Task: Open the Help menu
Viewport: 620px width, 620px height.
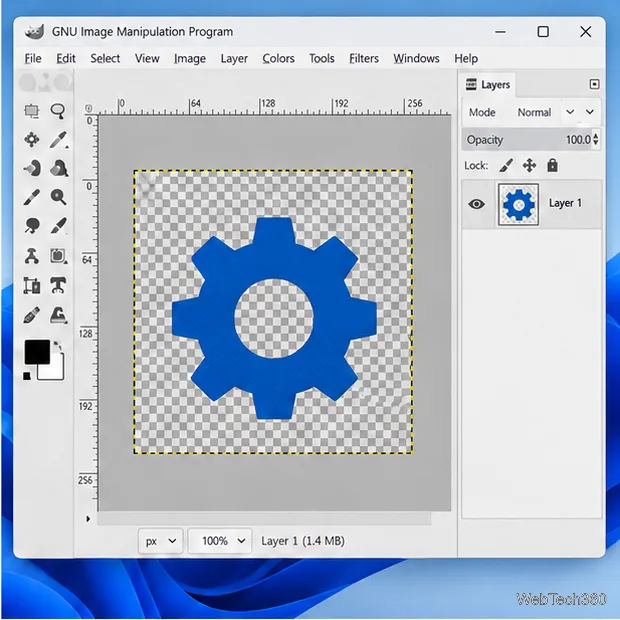Action: (x=466, y=59)
